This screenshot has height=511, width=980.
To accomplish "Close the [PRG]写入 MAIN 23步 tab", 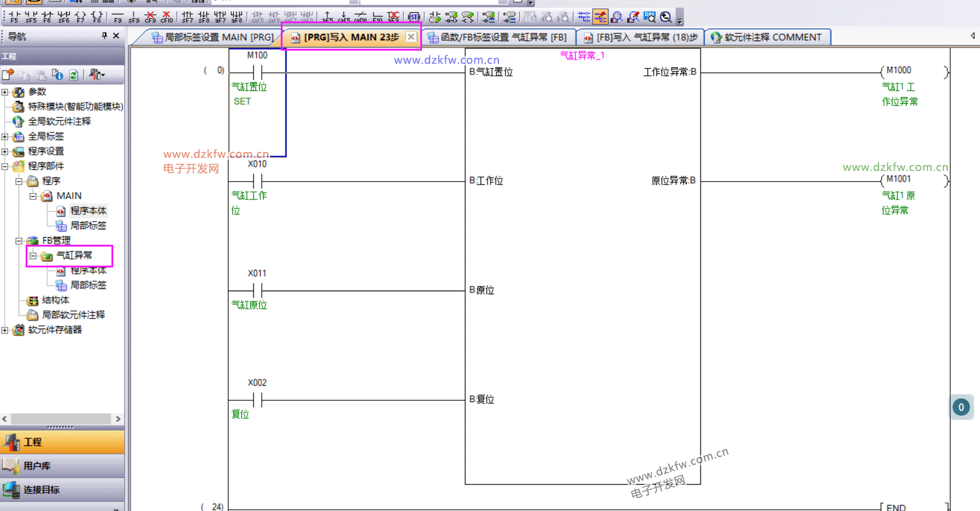I will tap(411, 37).
